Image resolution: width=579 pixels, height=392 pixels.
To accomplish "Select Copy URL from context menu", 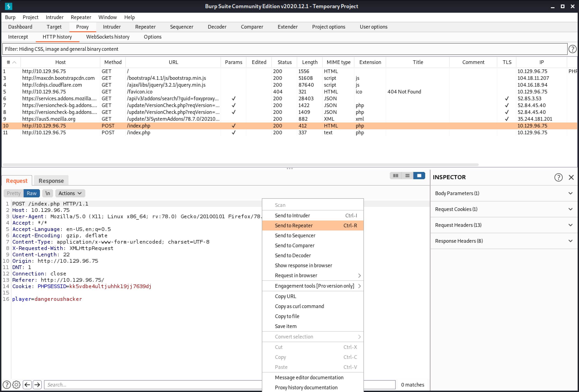I will [x=313, y=296].
